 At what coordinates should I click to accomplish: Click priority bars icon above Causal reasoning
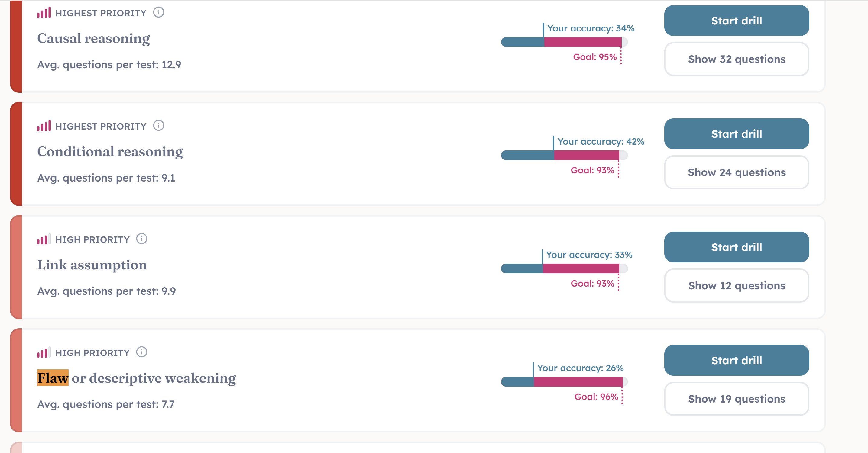click(44, 12)
